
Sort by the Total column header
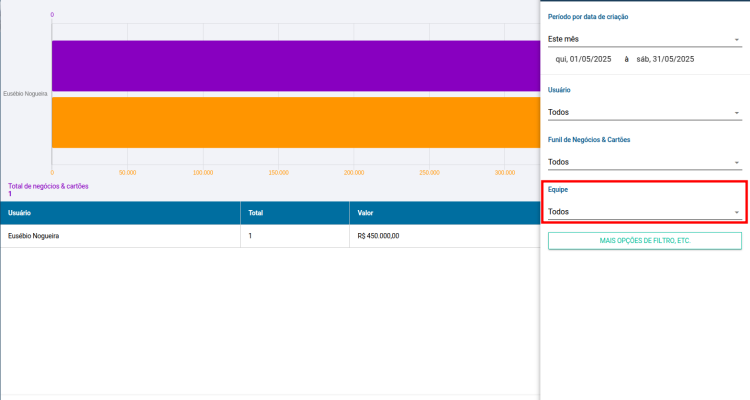[x=295, y=213]
